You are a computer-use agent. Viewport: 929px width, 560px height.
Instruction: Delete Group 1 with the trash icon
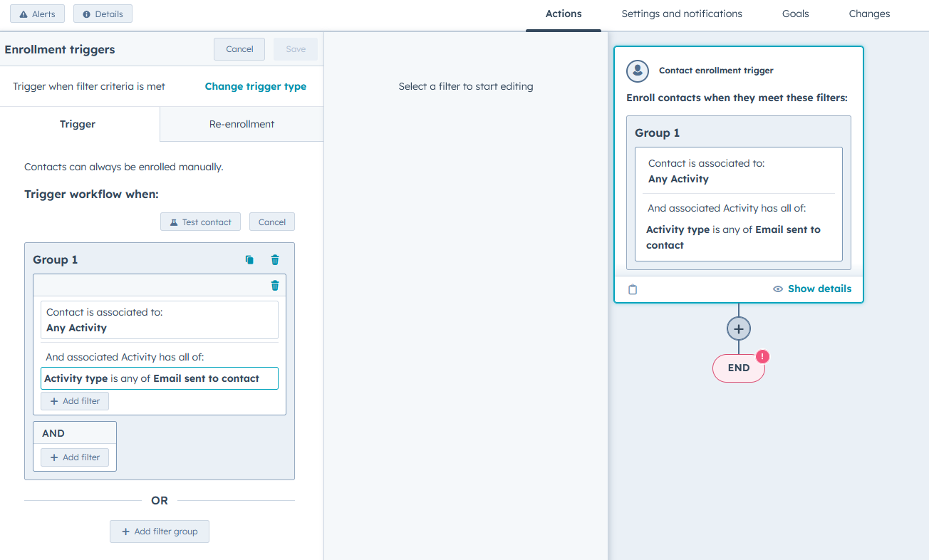coord(274,259)
